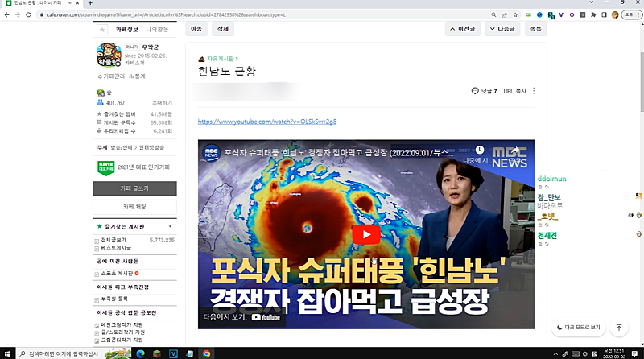
Task: Click the zoom magnifier icon in address bar
Action: [x=493, y=14]
